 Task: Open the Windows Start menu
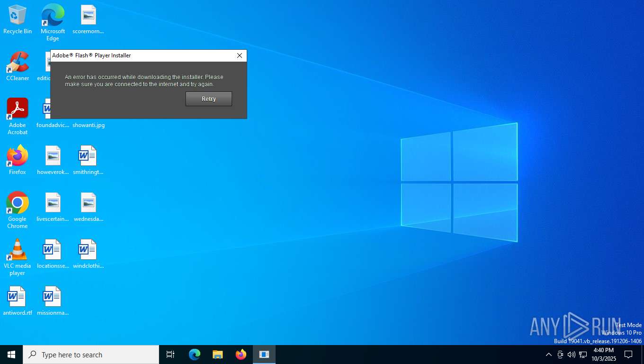point(11,355)
